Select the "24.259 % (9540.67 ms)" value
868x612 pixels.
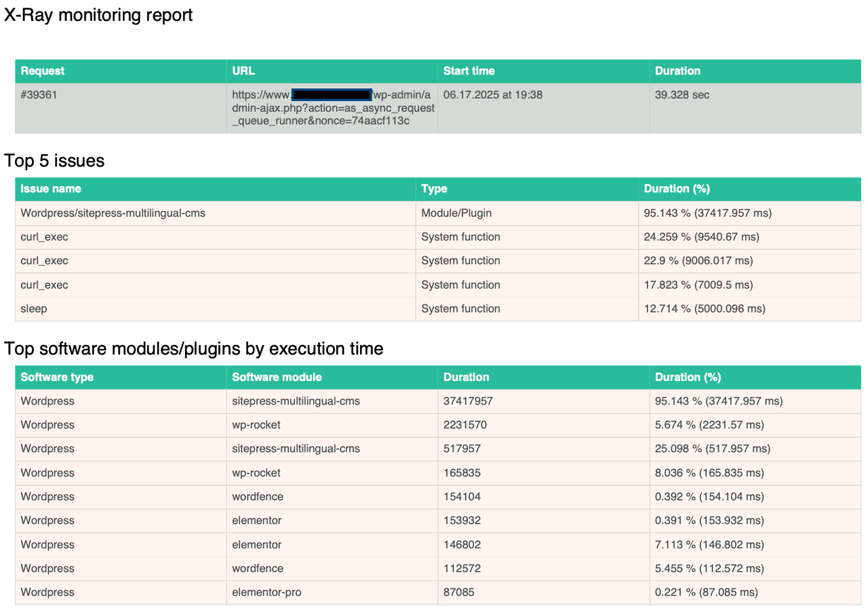click(x=702, y=237)
